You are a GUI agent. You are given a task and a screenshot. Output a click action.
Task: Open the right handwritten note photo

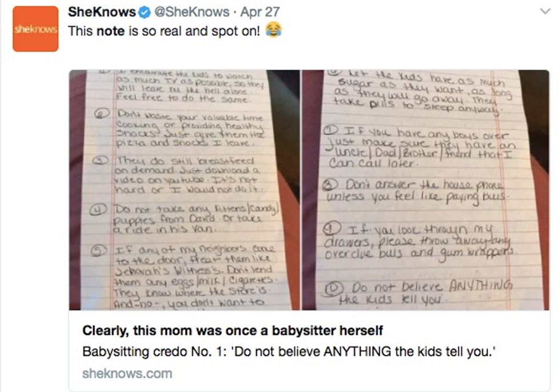click(426, 190)
